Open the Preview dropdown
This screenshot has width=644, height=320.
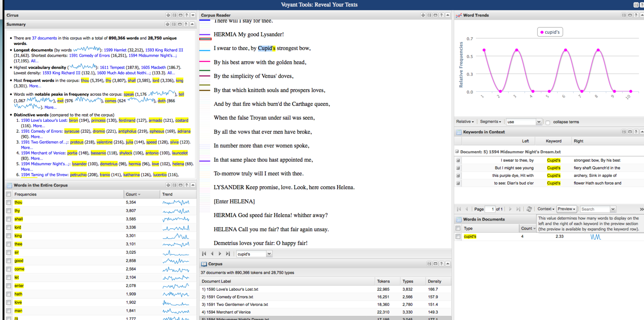pyautogui.click(x=566, y=209)
